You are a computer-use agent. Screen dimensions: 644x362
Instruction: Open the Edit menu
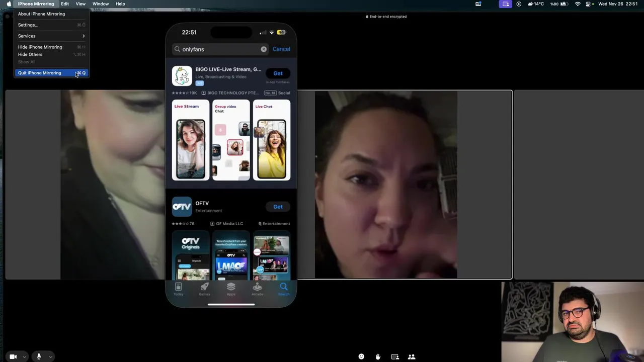[x=65, y=4]
